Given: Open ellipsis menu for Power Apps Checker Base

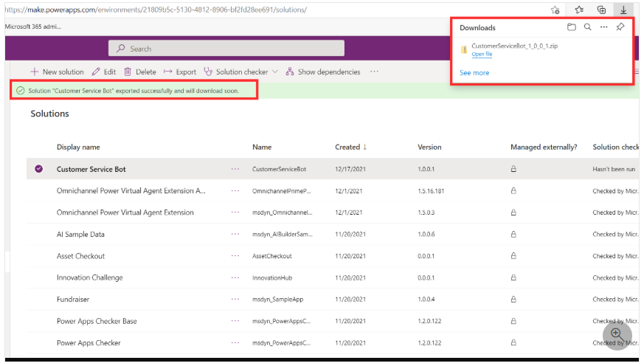Looking at the screenshot, I should click(235, 321).
